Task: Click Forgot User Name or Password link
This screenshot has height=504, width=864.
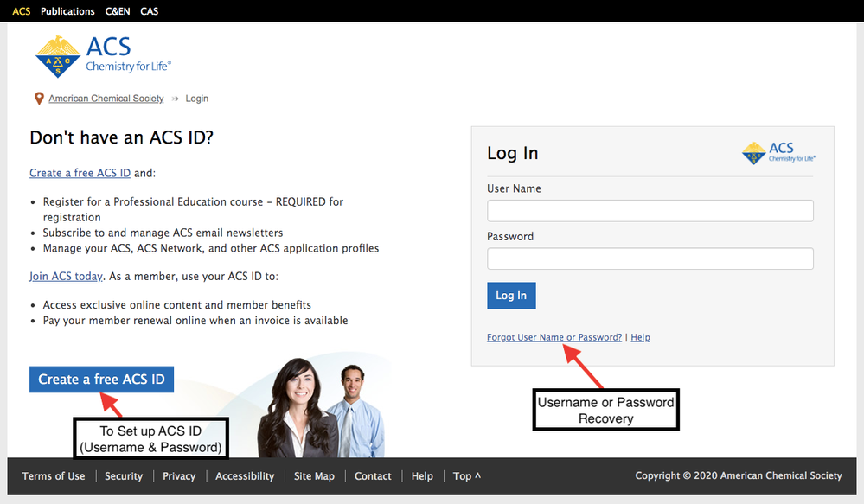Action: click(554, 337)
